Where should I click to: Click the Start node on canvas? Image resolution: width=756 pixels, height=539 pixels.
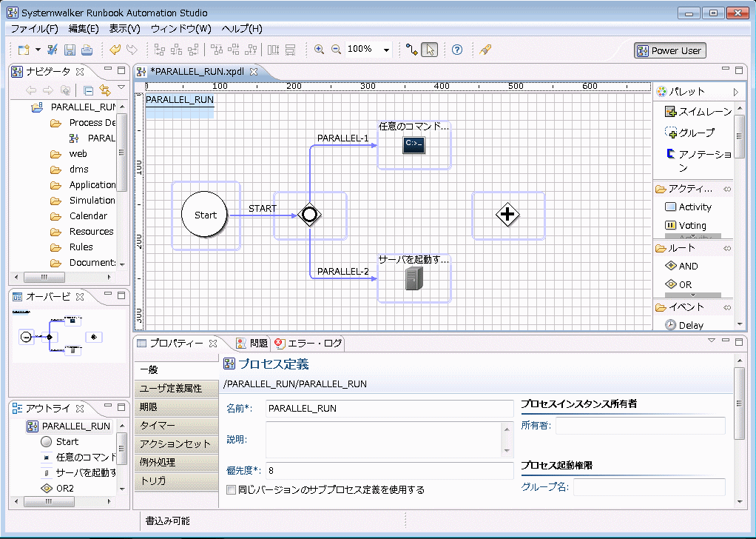[205, 215]
